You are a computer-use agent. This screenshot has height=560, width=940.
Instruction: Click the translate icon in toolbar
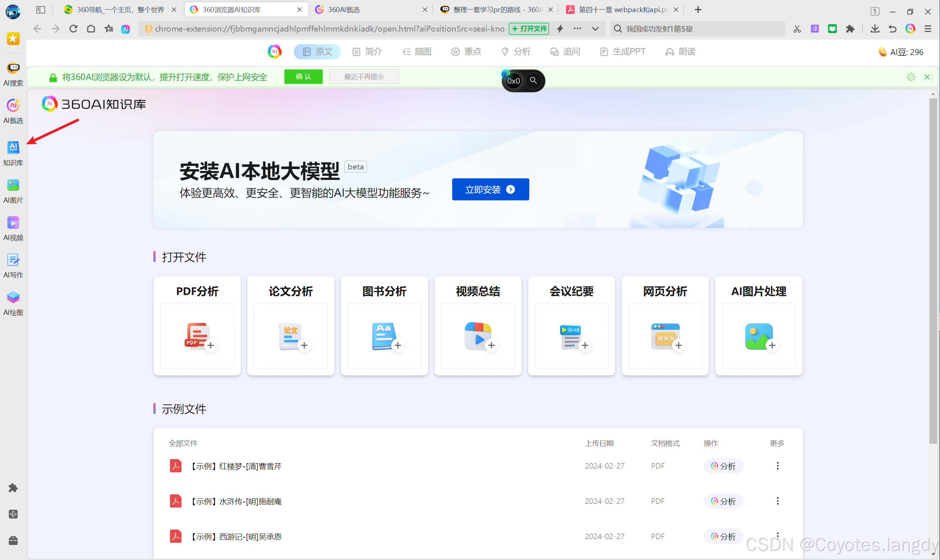coord(814,29)
